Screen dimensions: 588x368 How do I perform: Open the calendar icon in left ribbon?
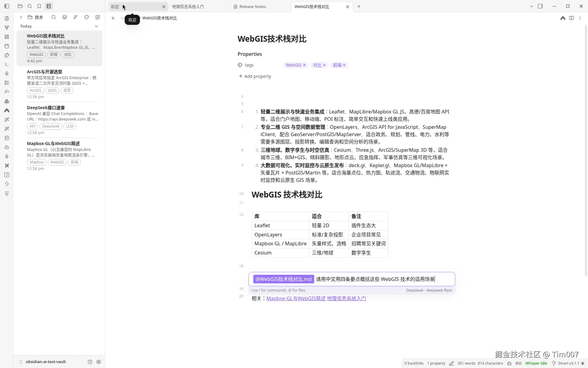click(7, 46)
